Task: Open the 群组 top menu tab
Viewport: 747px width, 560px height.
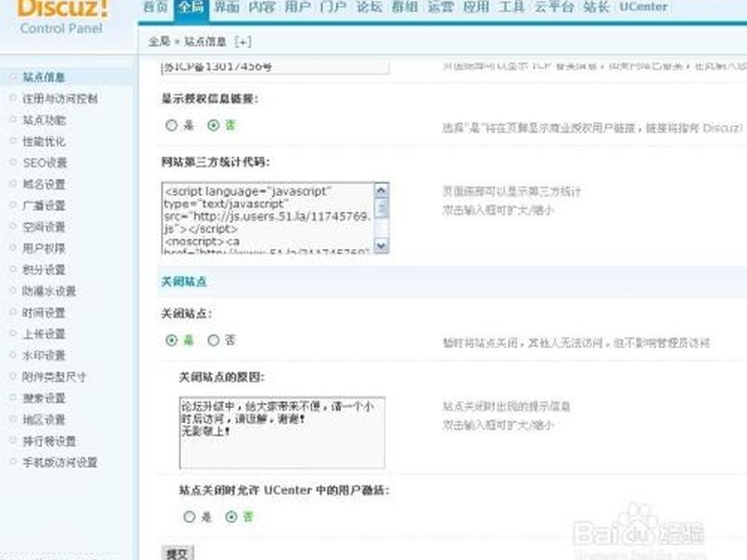Action: coord(404,7)
